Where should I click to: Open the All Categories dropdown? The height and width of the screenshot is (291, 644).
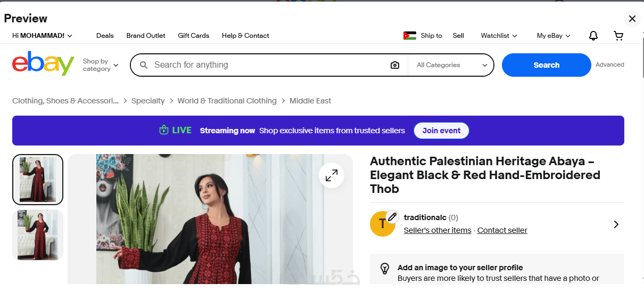(451, 65)
